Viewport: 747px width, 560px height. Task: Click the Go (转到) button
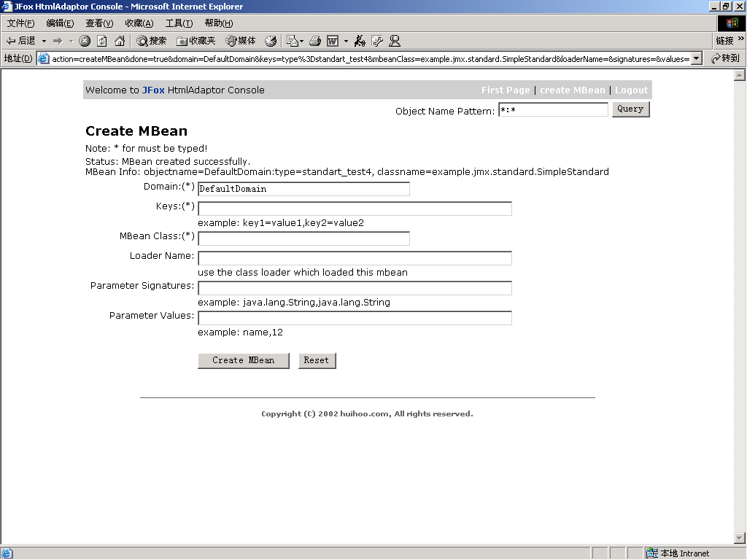pos(725,58)
